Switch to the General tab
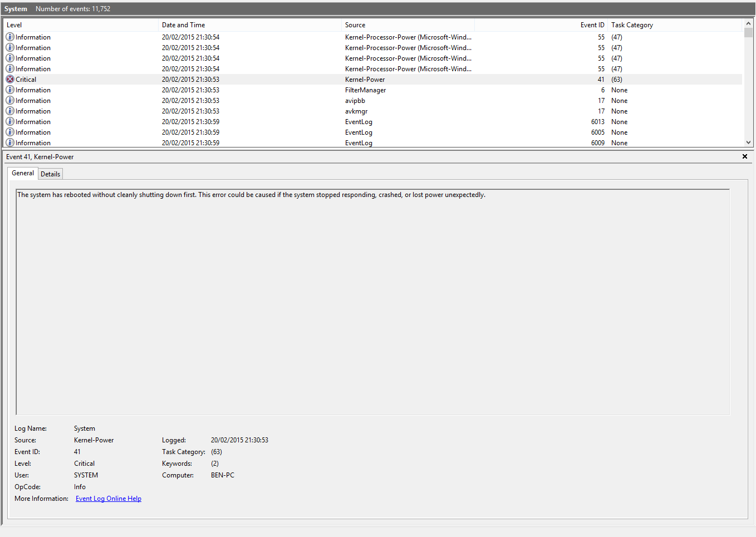This screenshot has width=756, height=537. click(x=23, y=173)
